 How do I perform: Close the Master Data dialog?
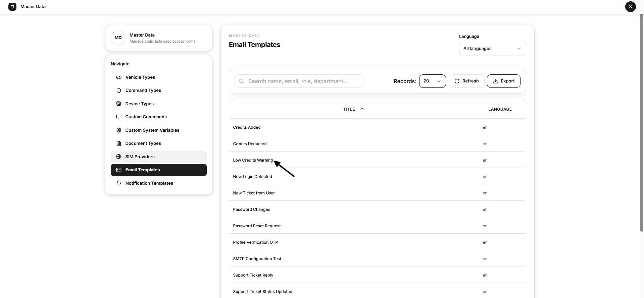[x=630, y=7]
